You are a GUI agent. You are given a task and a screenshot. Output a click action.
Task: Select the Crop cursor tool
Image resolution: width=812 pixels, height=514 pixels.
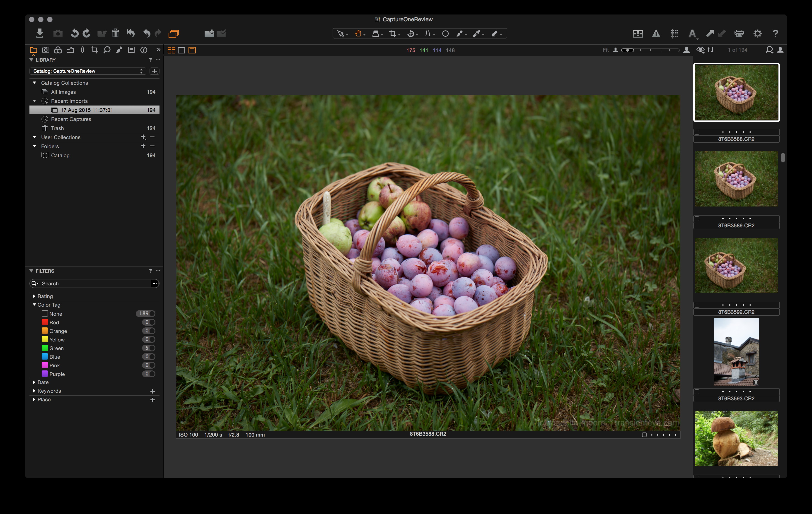click(x=392, y=33)
